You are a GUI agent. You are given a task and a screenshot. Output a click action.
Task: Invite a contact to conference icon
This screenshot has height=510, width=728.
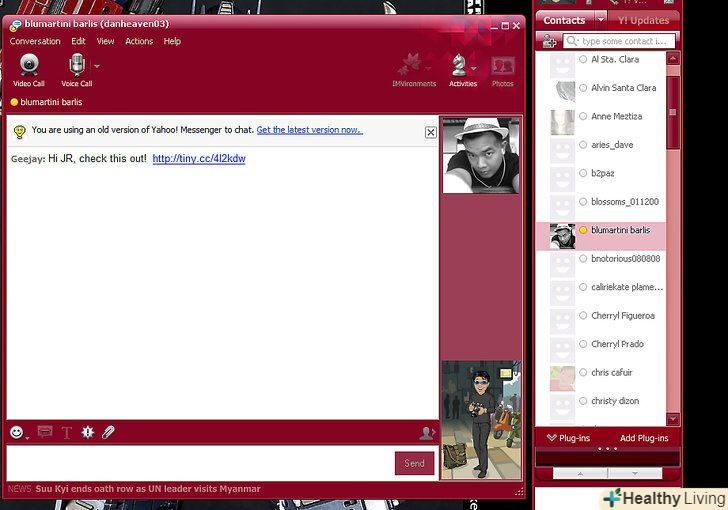427,433
